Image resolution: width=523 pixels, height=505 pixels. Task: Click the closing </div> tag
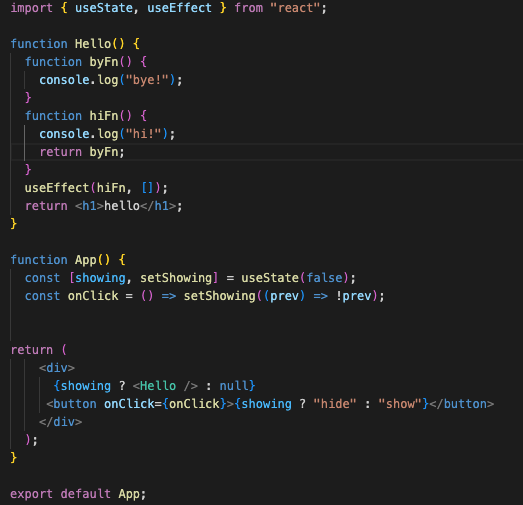coord(60,422)
